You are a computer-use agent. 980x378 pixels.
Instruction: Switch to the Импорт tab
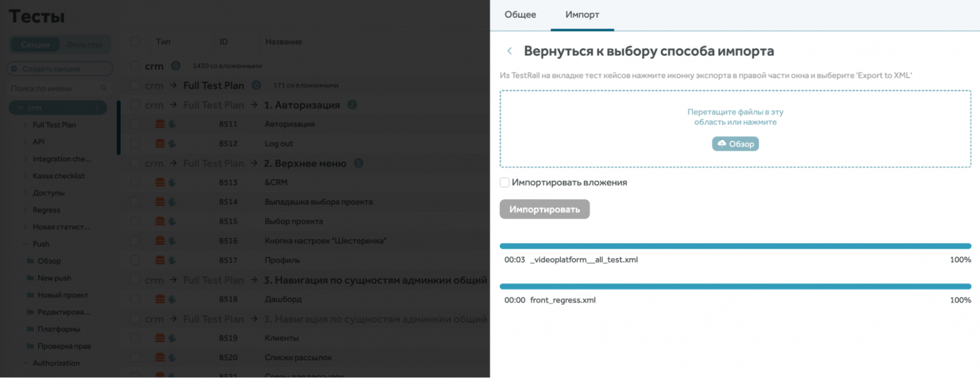pos(582,14)
